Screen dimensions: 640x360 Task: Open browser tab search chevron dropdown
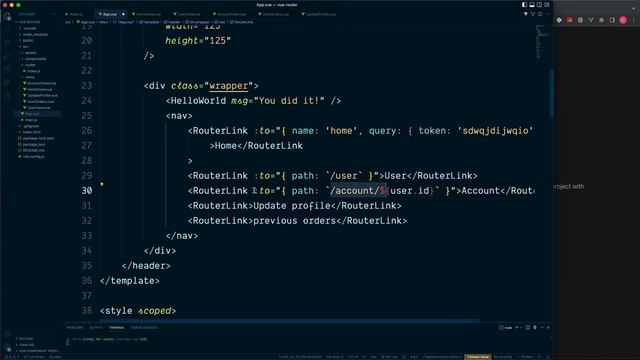pos(634,8)
